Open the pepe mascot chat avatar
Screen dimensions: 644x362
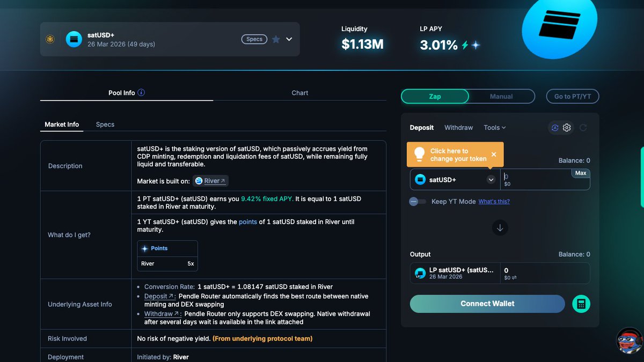pos(629,341)
